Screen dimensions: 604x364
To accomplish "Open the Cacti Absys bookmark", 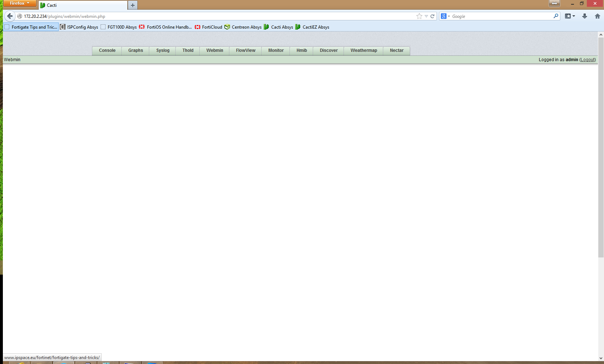I will (278, 27).
